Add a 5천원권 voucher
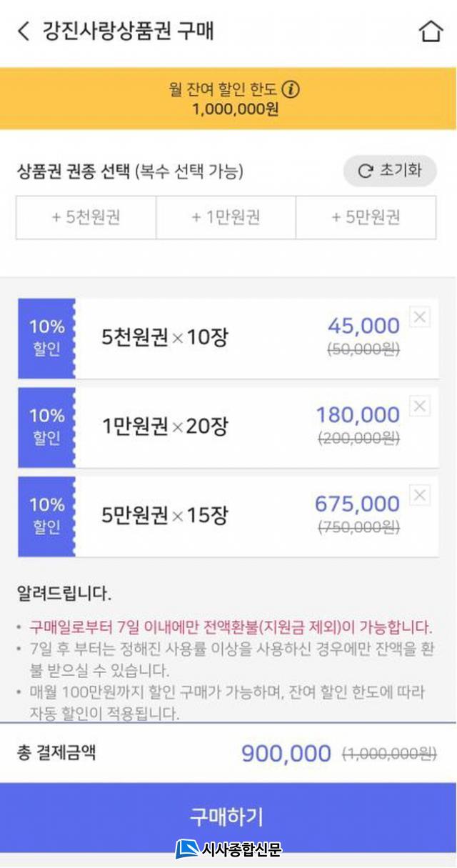This screenshot has height=868, width=457. point(86,217)
